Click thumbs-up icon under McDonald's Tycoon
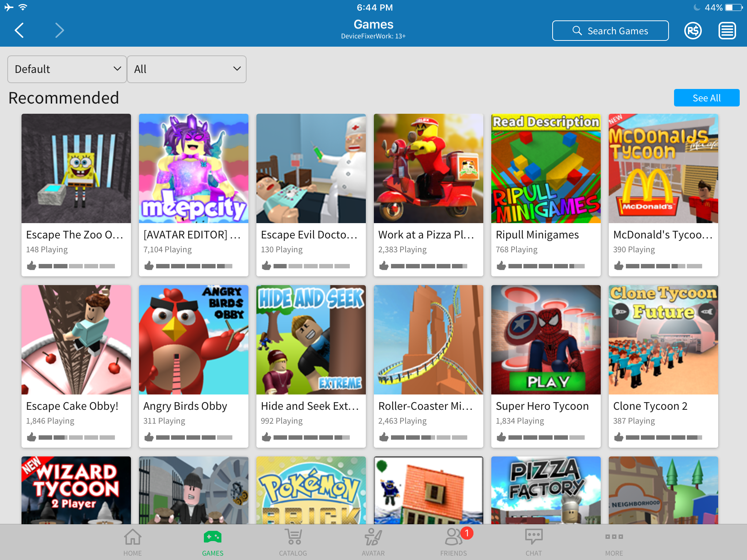This screenshot has height=560, width=747. 619,265
